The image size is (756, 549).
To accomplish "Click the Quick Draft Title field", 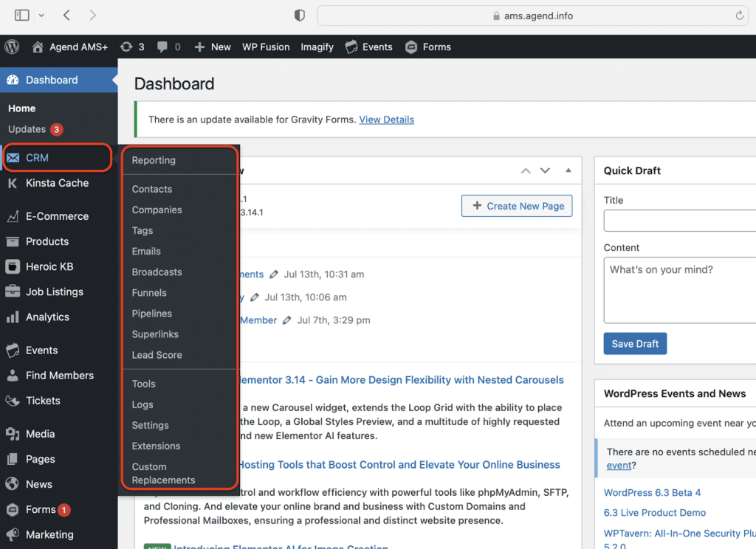I will [x=680, y=221].
